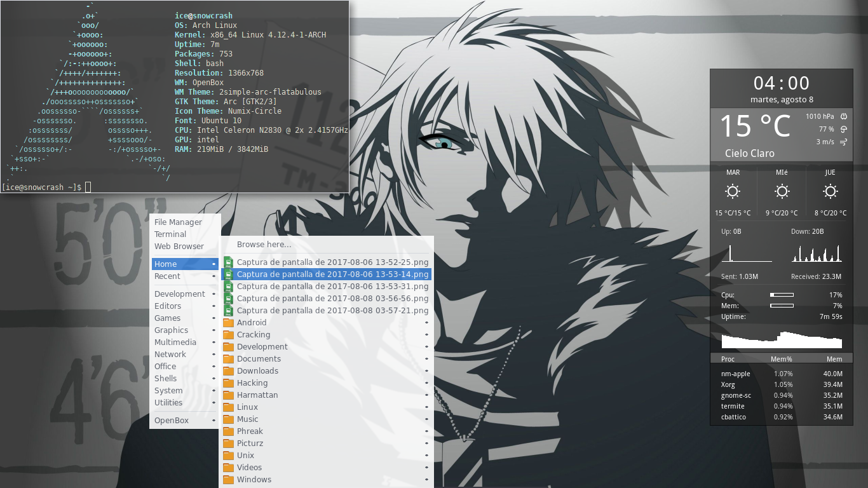Image resolution: width=868 pixels, height=488 pixels.
Task: Click the wind icon beside 3 m/s
Action: coord(844,142)
